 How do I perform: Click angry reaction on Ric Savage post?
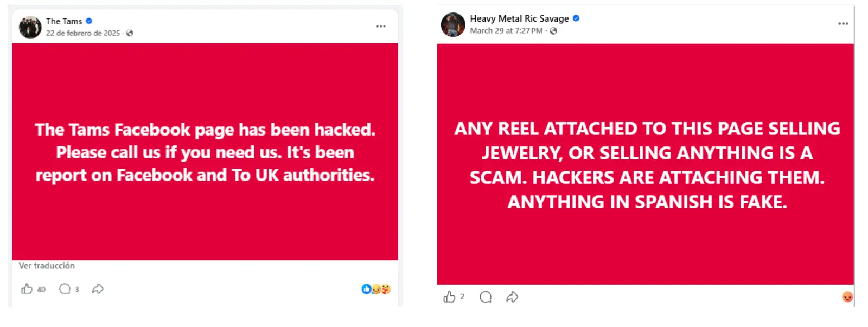coord(847,297)
